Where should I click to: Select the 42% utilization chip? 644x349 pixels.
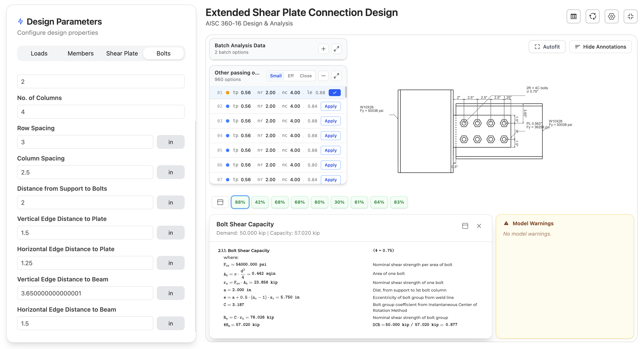coord(260,202)
